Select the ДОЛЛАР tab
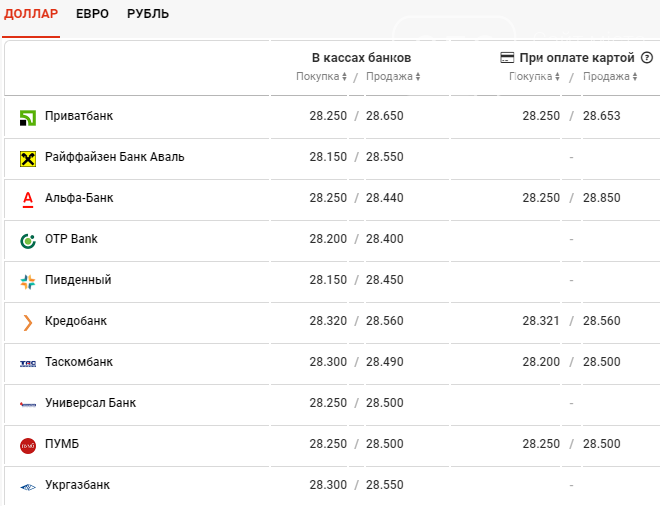 [x=31, y=14]
